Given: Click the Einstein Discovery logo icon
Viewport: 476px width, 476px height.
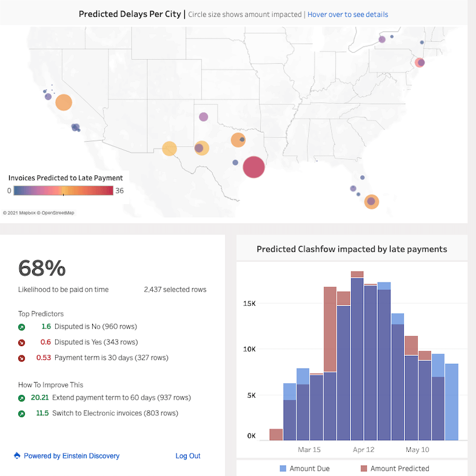Looking at the screenshot, I should tap(17, 456).
